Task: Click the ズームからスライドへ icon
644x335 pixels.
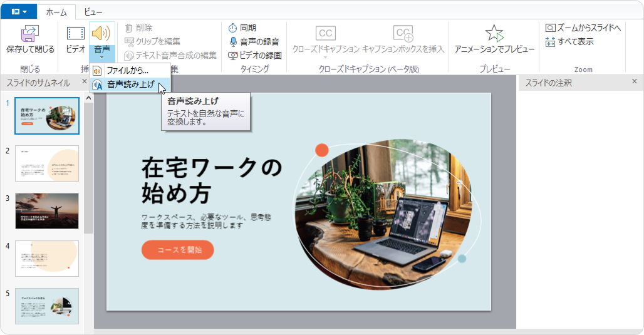Action: coord(550,28)
